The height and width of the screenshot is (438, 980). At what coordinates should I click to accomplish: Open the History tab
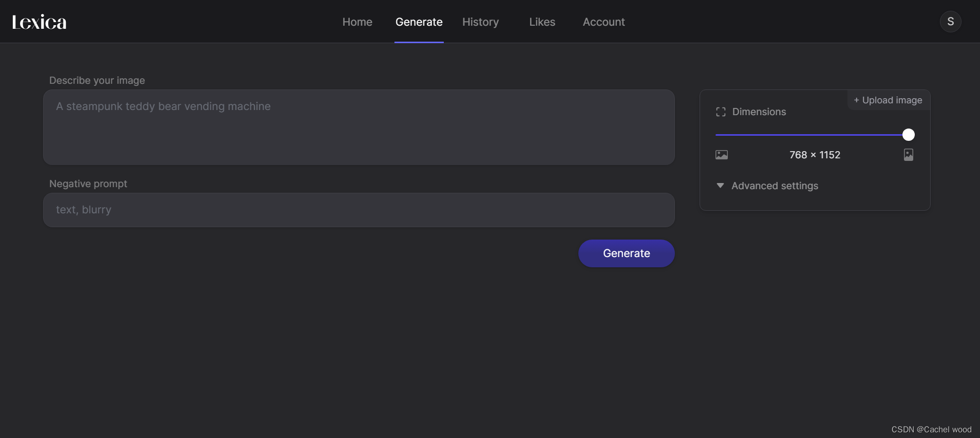481,22
